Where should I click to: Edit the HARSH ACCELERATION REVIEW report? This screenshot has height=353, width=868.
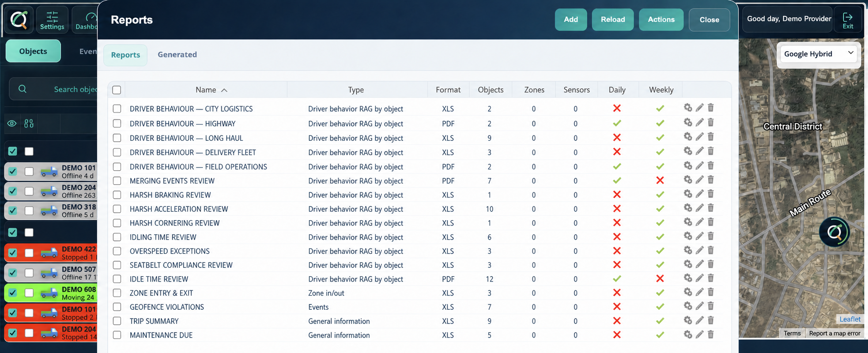pyautogui.click(x=700, y=208)
